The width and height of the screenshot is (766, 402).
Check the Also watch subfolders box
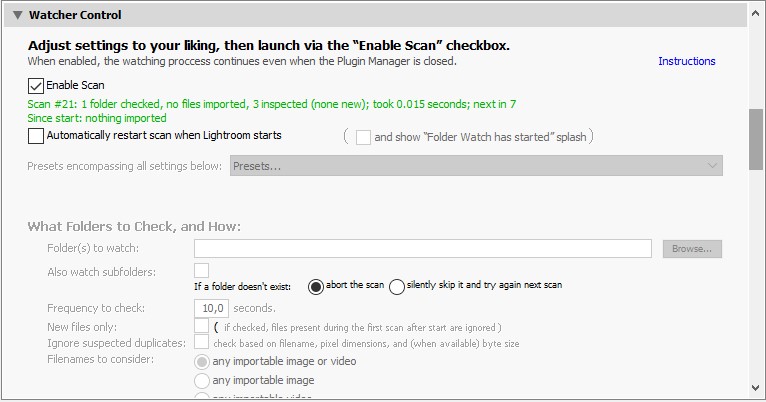click(x=202, y=270)
